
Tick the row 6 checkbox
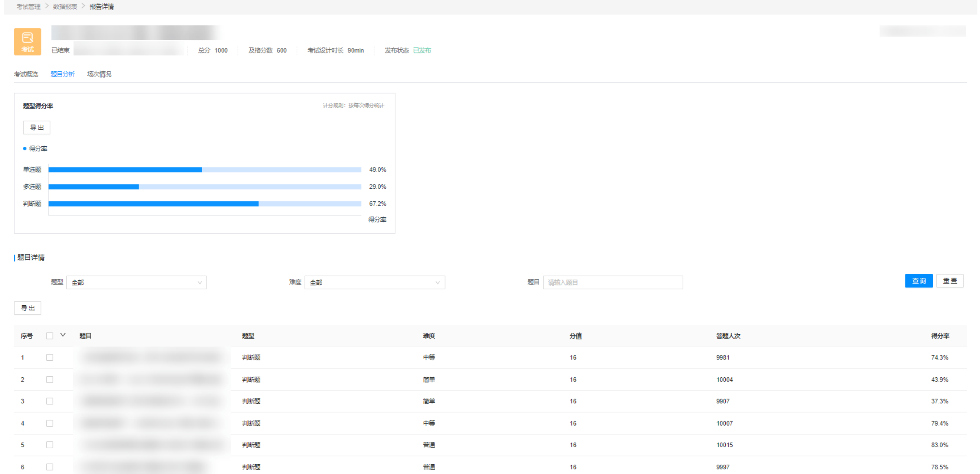pos(50,467)
